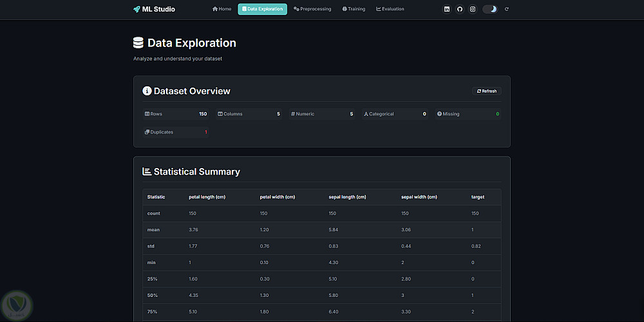644x322 pixels.
Task: Click the sepal width (cm) column header
Action: 419,197
